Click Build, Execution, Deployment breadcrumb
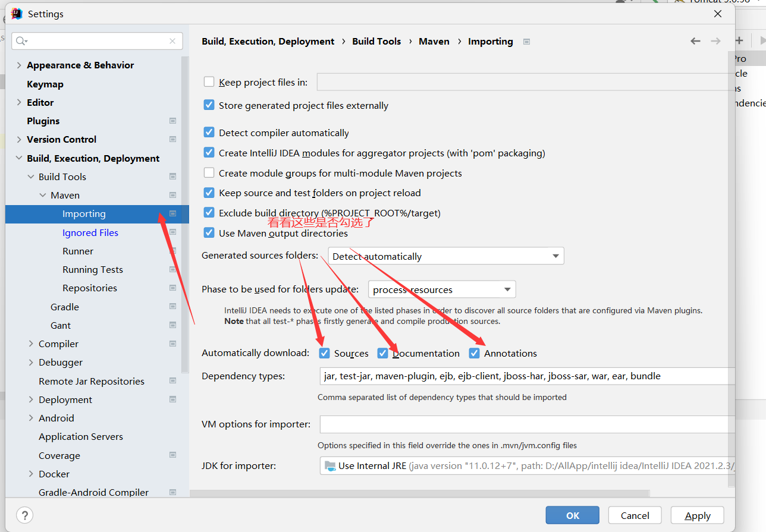766x532 pixels. click(x=268, y=41)
